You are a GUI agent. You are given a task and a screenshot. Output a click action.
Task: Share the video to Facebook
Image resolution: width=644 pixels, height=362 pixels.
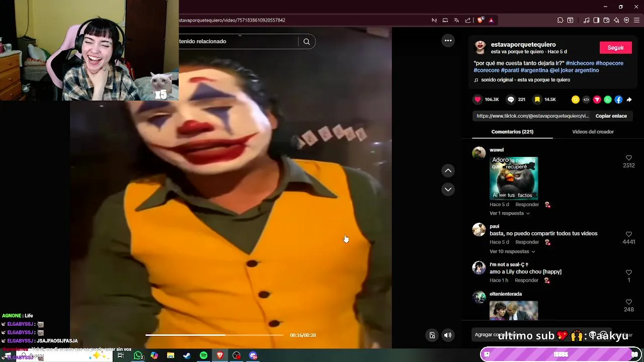click(618, 100)
